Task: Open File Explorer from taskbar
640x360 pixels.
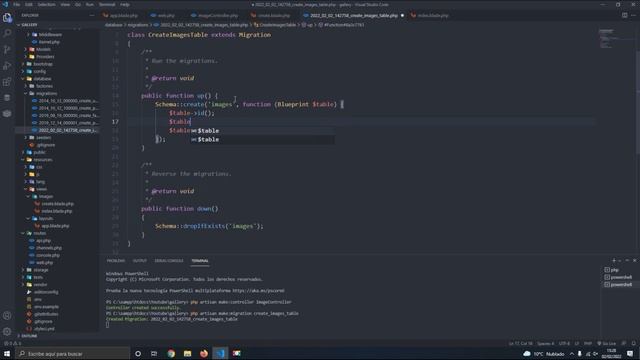Action: pyautogui.click(x=187, y=353)
